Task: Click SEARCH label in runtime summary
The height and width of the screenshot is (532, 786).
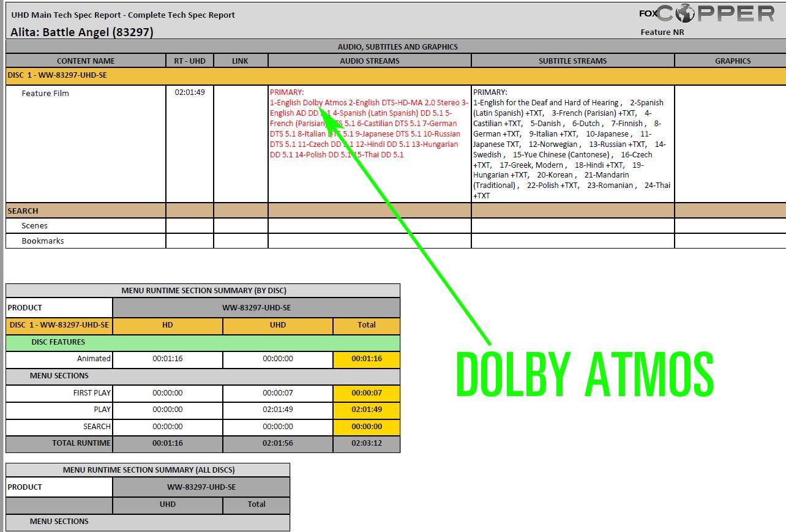Action: coord(97,427)
